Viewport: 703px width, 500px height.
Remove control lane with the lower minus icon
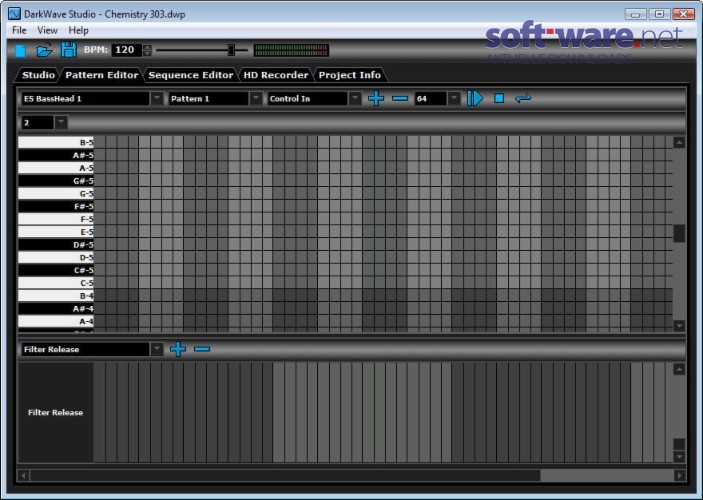[202, 349]
